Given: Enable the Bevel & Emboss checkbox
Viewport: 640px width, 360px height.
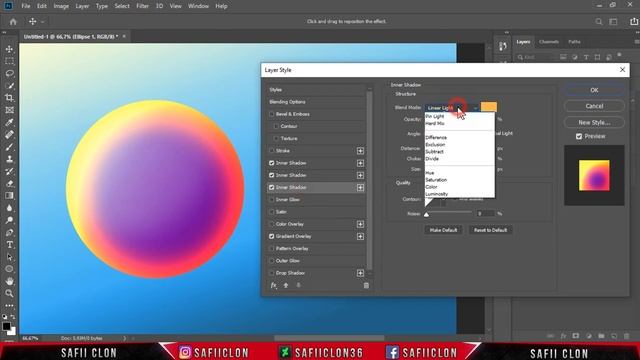Looking at the screenshot, I should click(x=271, y=114).
